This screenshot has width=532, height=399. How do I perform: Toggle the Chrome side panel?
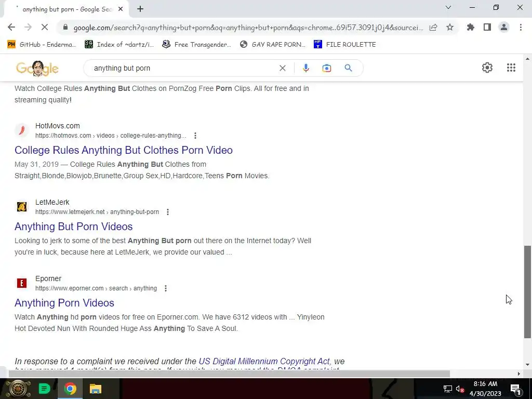[x=487, y=27]
